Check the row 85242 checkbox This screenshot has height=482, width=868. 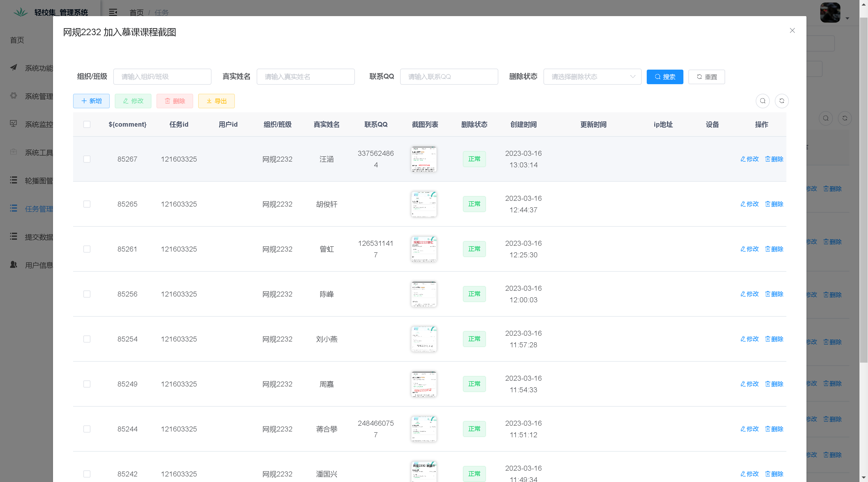87,474
